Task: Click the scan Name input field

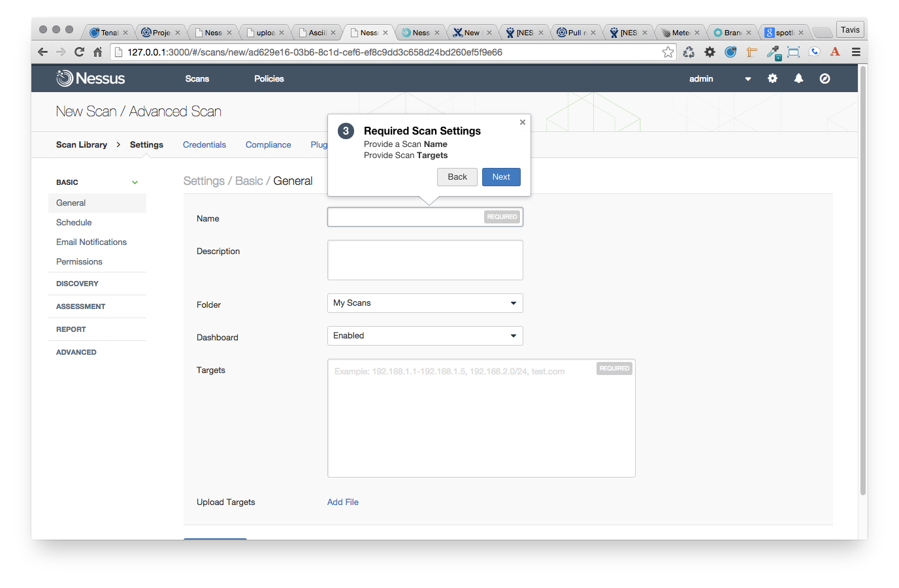Action: 425,217
